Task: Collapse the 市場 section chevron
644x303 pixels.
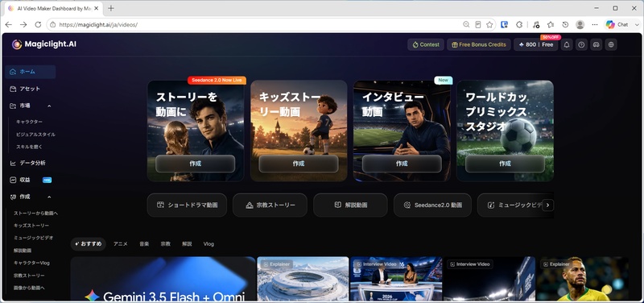Action: tap(49, 106)
